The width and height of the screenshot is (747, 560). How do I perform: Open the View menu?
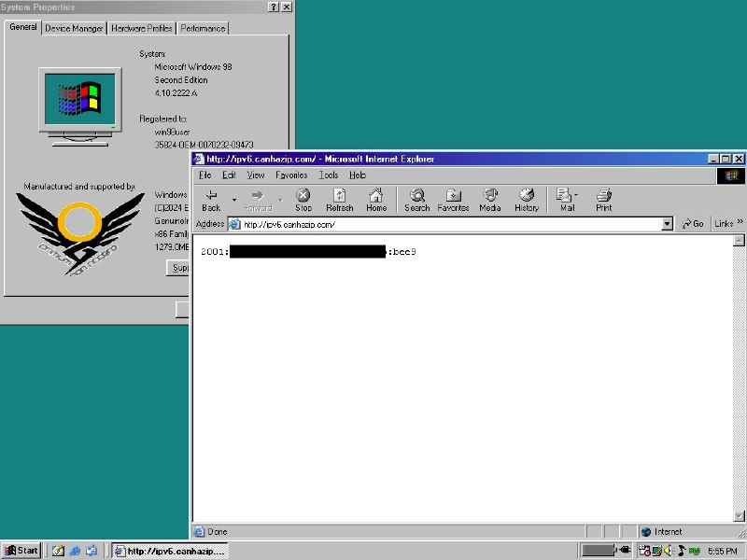coord(255,175)
